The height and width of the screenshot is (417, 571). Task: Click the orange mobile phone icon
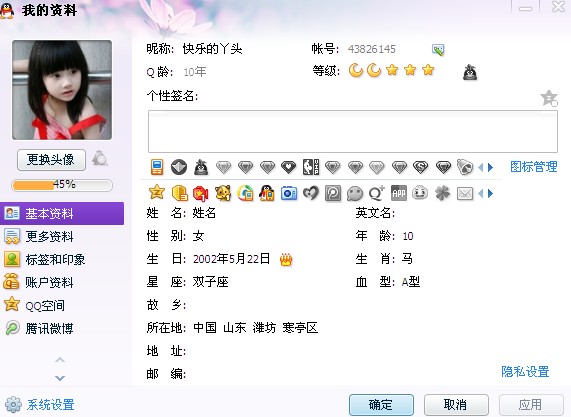[157, 167]
